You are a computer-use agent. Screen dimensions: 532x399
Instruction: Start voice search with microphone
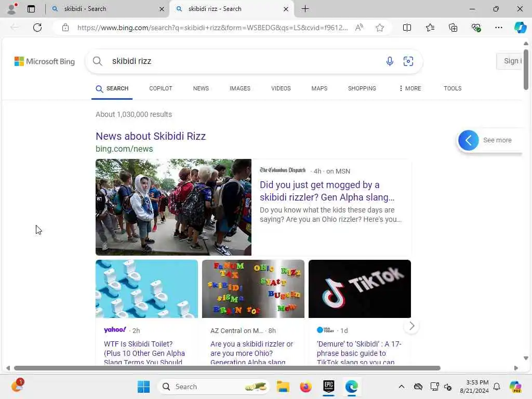[390, 61]
